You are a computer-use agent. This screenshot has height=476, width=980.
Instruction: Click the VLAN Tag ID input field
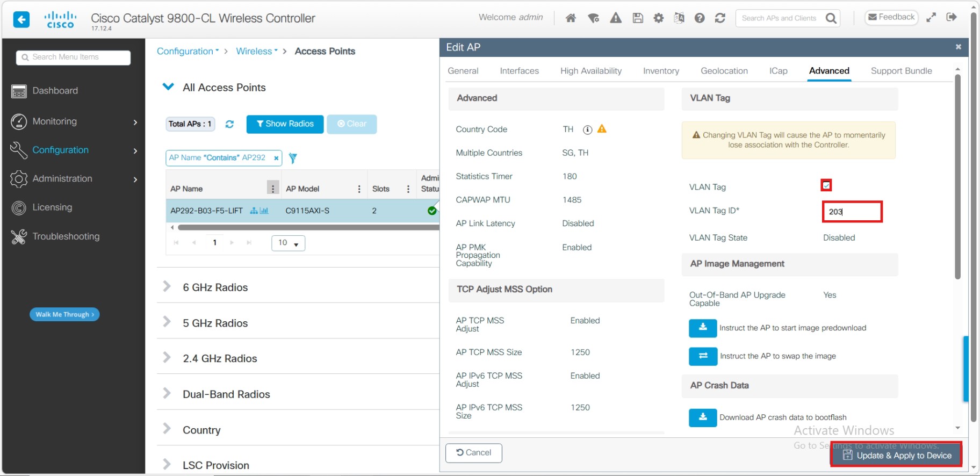[x=852, y=212]
